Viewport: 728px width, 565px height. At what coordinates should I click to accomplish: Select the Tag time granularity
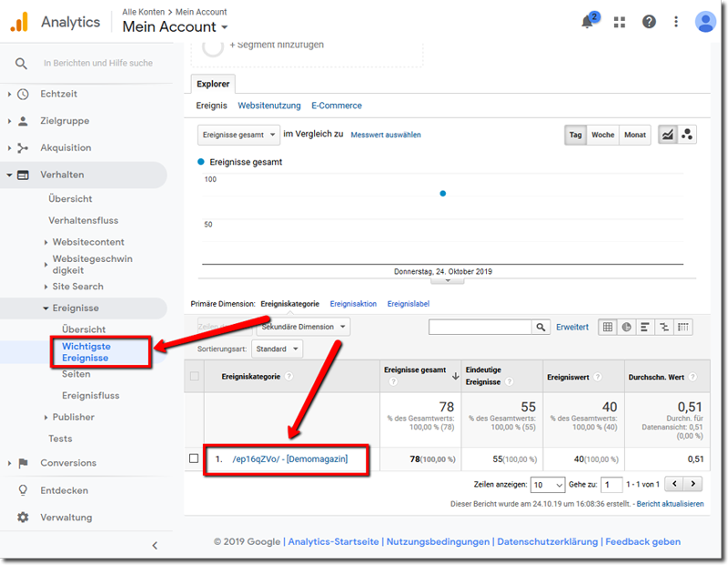tap(576, 135)
